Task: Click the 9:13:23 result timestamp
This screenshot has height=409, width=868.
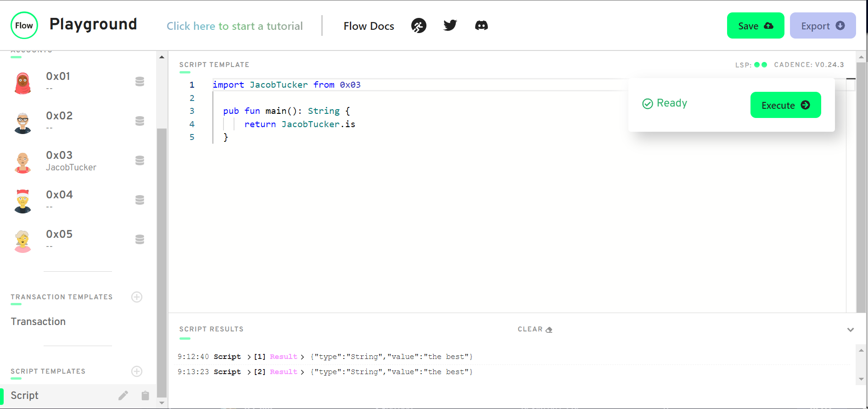Action: click(193, 372)
